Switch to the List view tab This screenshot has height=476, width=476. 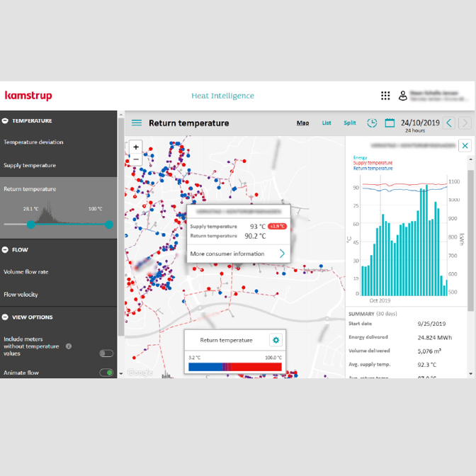(327, 123)
